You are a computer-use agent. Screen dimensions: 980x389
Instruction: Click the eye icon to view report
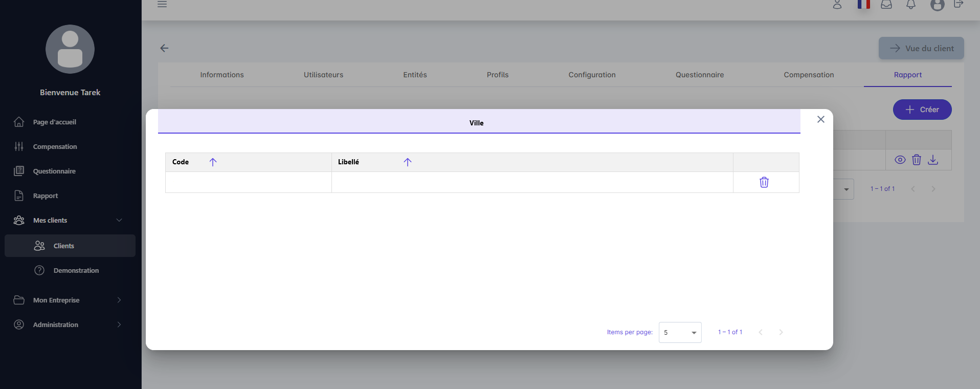pos(900,160)
